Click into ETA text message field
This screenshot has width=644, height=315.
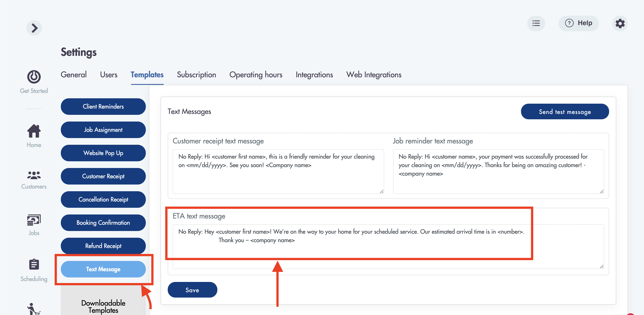click(388, 247)
